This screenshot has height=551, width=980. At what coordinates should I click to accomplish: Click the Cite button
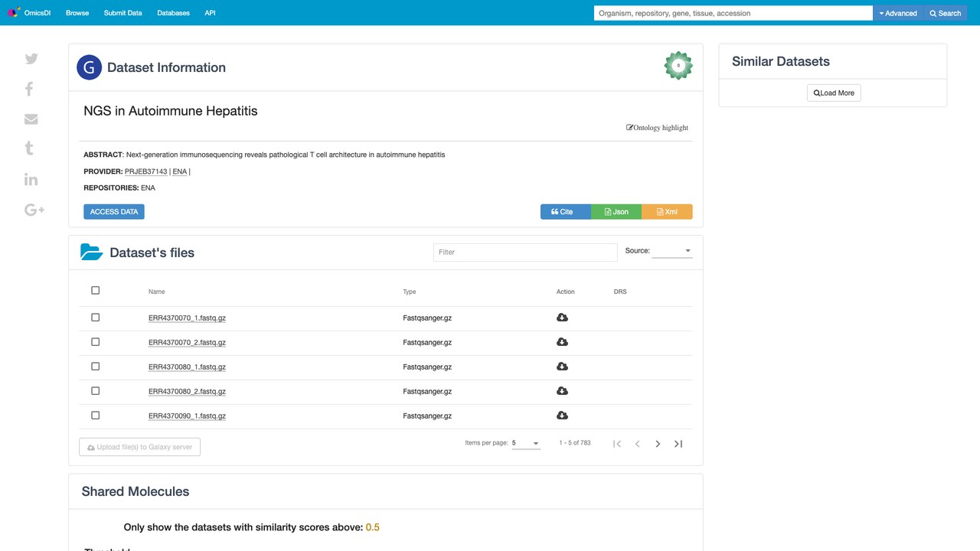tap(566, 212)
